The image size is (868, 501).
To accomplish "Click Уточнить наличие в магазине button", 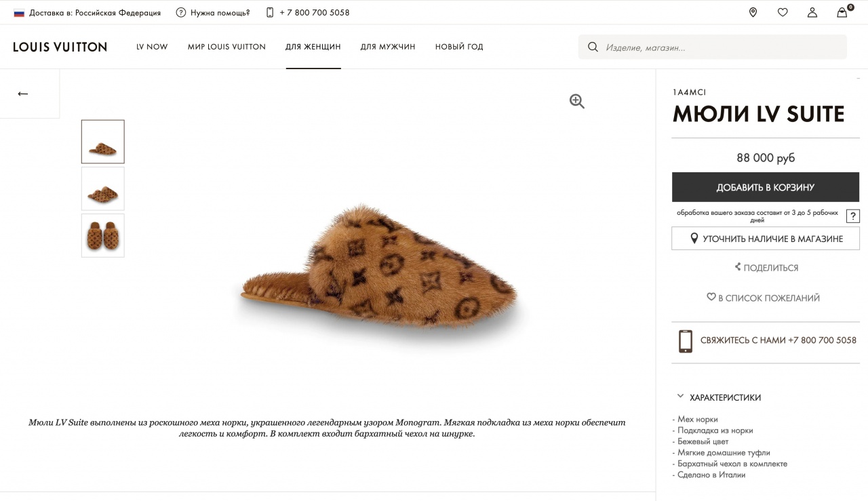I will (765, 239).
